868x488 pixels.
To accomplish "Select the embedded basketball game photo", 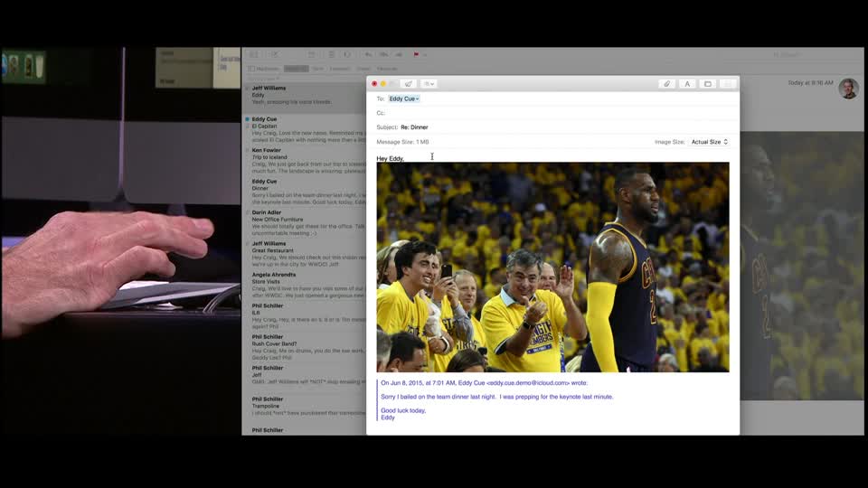I will (x=552, y=267).
